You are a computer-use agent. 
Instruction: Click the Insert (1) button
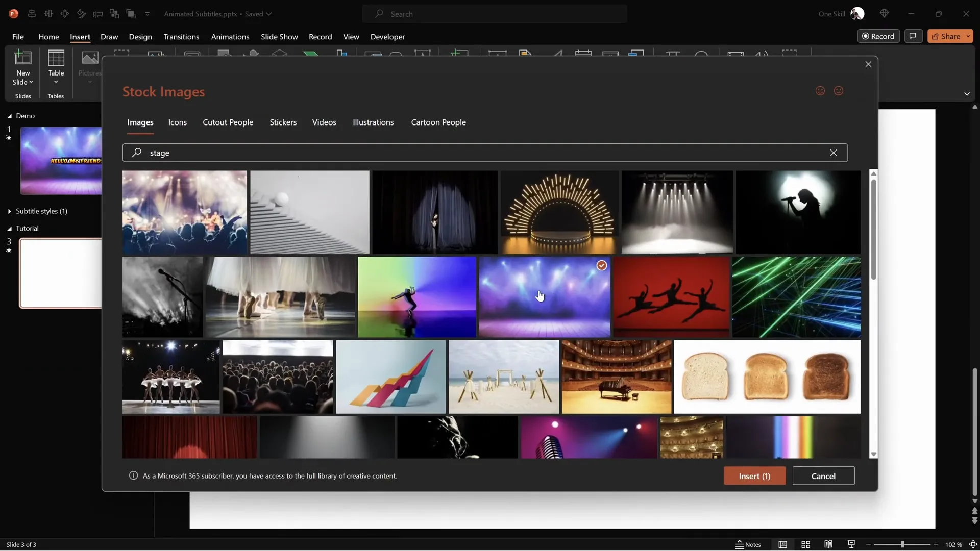pyautogui.click(x=754, y=476)
